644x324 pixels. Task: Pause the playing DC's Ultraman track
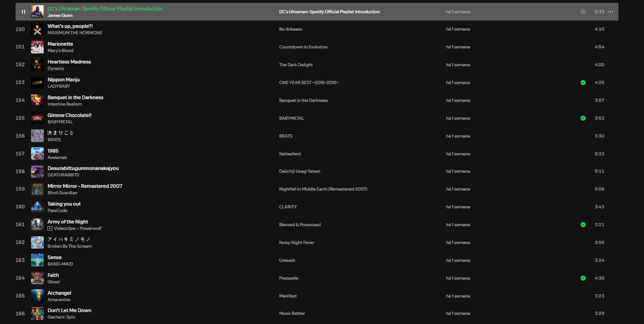pyautogui.click(x=23, y=11)
